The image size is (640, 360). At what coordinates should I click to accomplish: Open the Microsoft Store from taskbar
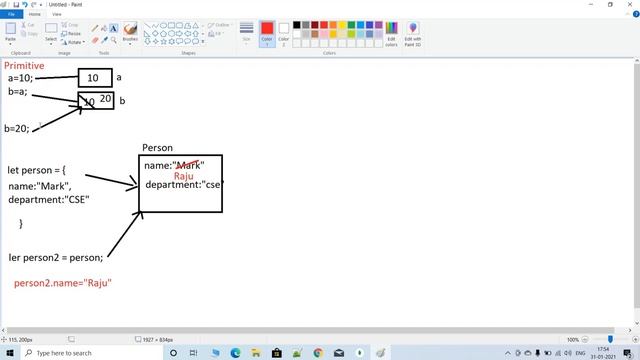coord(277,353)
